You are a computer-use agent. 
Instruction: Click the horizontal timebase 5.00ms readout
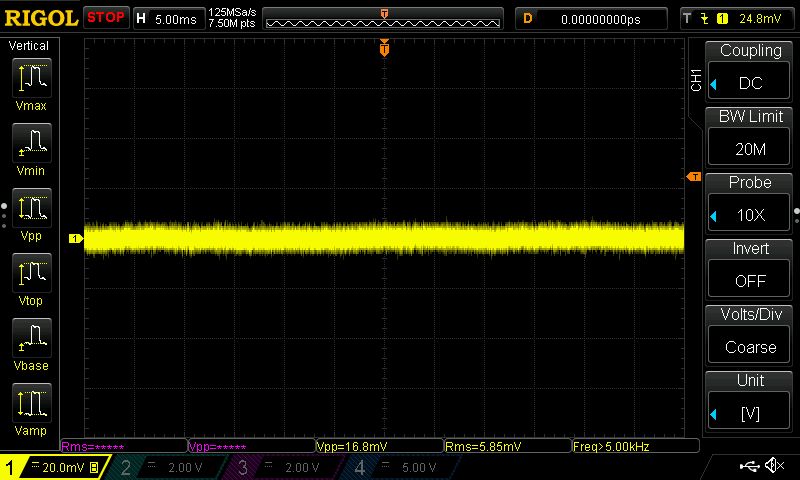pyautogui.click(x=169, y=19)
